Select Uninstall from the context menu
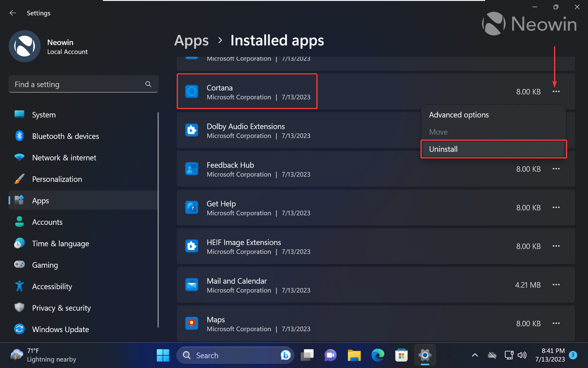This screenshot has width=588, height=368. pos(443,149)
